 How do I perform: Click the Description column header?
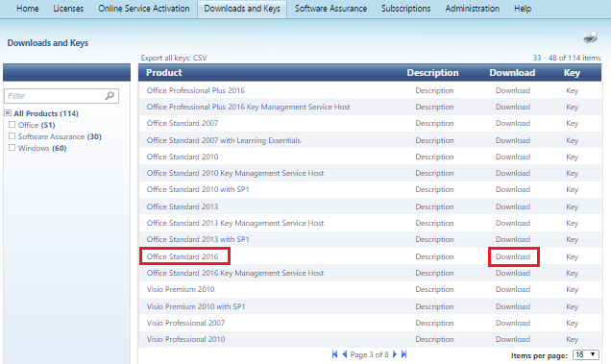(432, 72)
